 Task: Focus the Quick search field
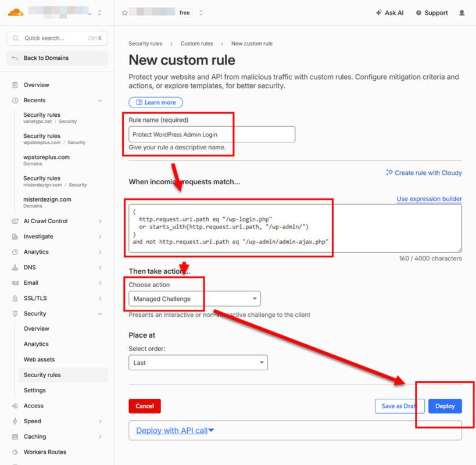[57, 38]
